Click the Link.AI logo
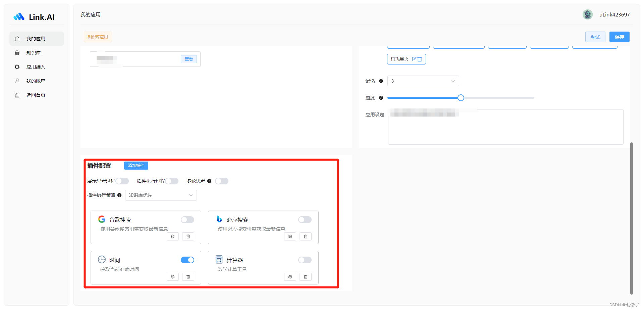 click(x=34, y=17)
